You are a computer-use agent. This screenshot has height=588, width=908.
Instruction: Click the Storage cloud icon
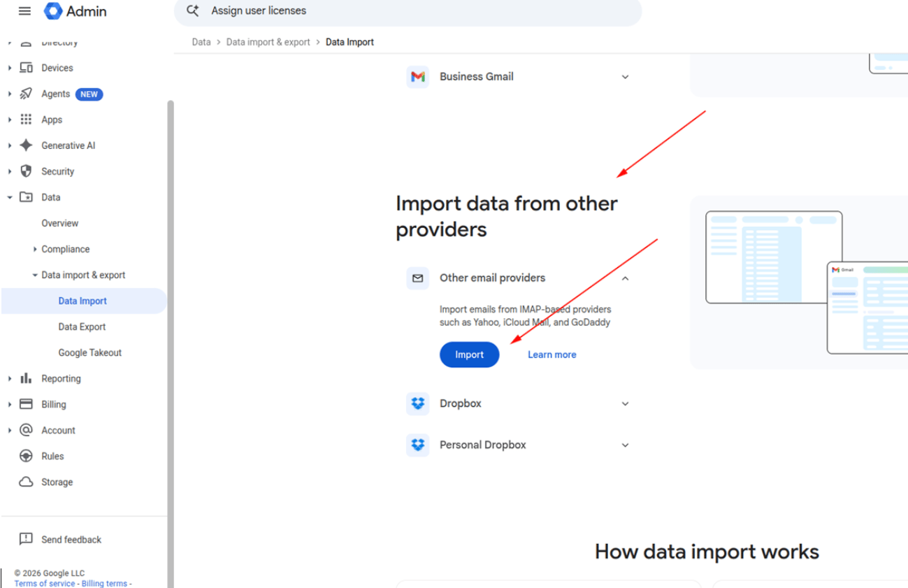point(26,482)
